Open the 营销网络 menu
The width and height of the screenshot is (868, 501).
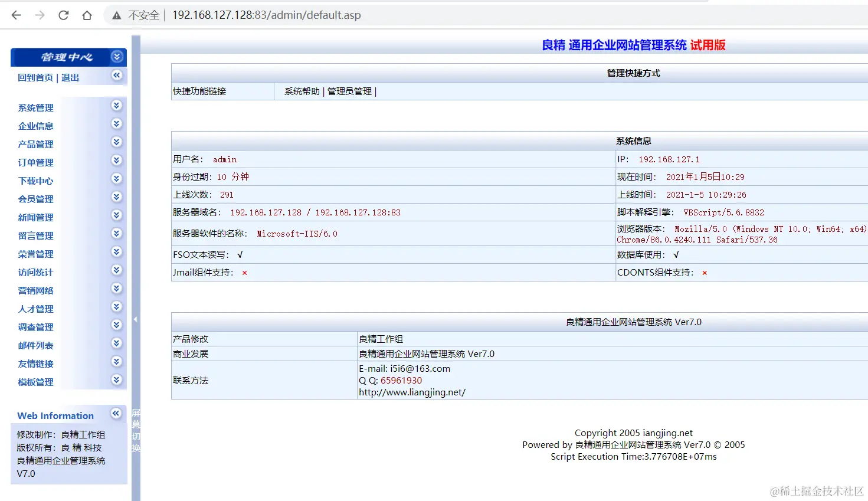pos(35,291)
